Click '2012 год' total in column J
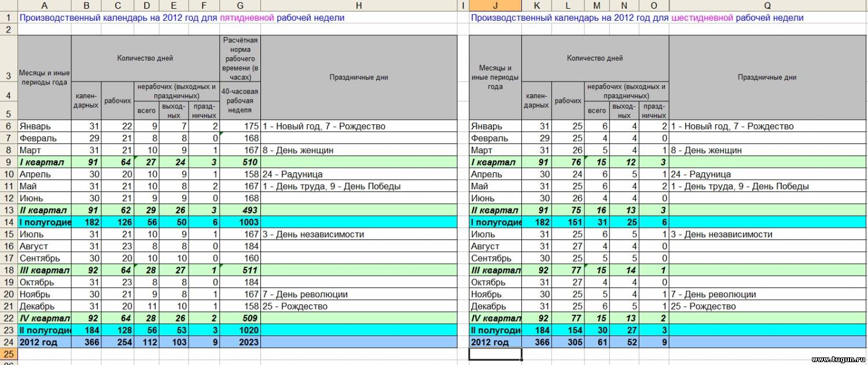 [x=495, y=342]
